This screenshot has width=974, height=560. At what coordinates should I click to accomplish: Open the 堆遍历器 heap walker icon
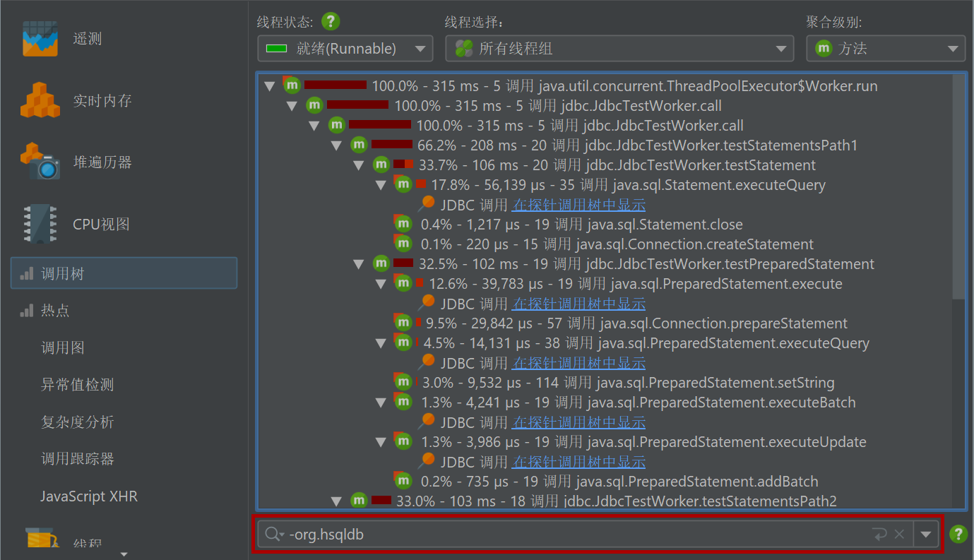click(x=40, y=161)
